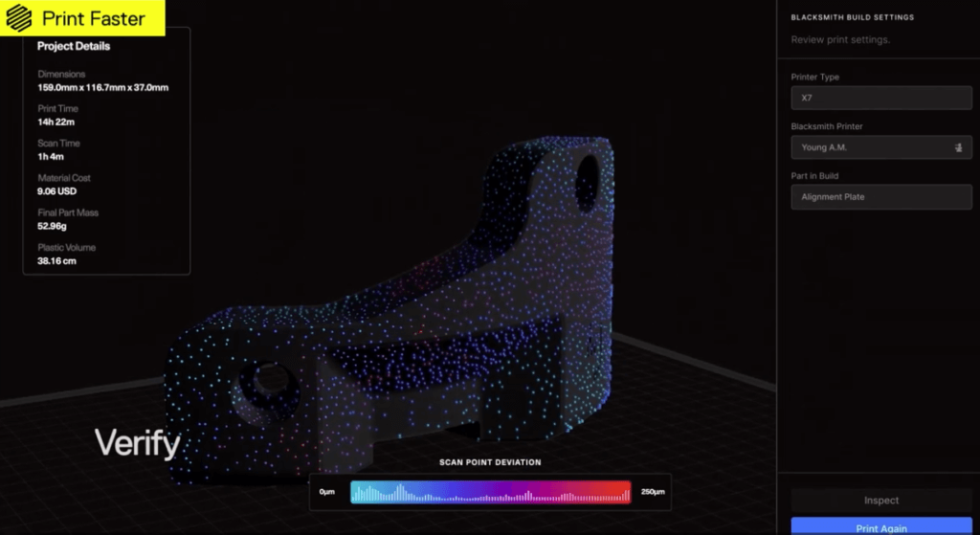
Task: Click the 250µm scale label
Action: [x=653, y=492]
